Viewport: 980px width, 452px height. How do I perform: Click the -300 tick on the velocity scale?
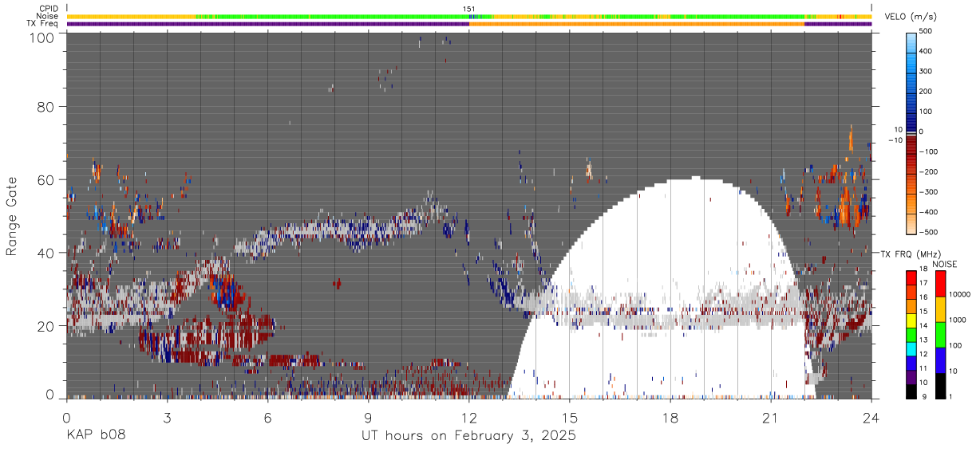929,192
